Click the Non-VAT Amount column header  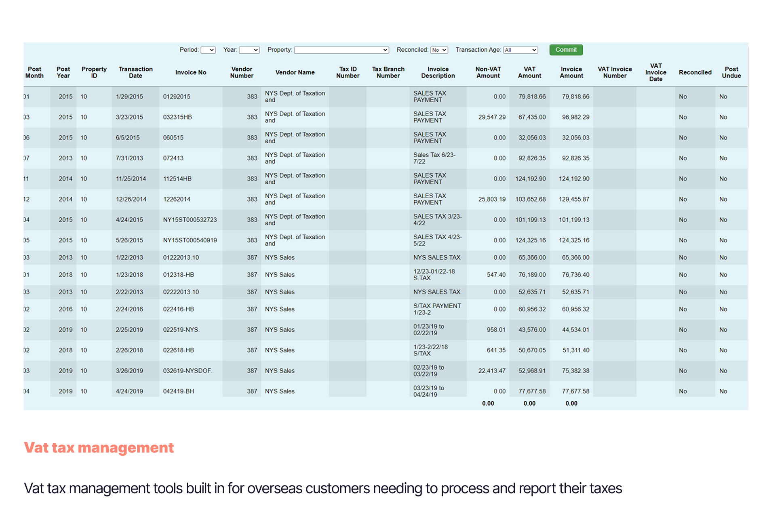[488, 72]
